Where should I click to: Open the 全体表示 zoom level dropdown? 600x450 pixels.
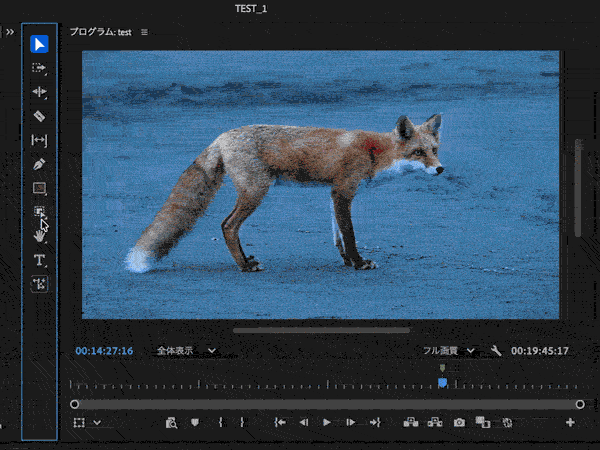pos(186,351)
